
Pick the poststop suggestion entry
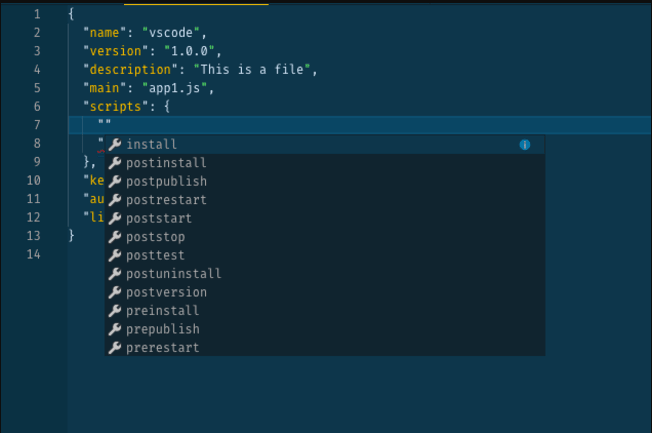(325, 237)
